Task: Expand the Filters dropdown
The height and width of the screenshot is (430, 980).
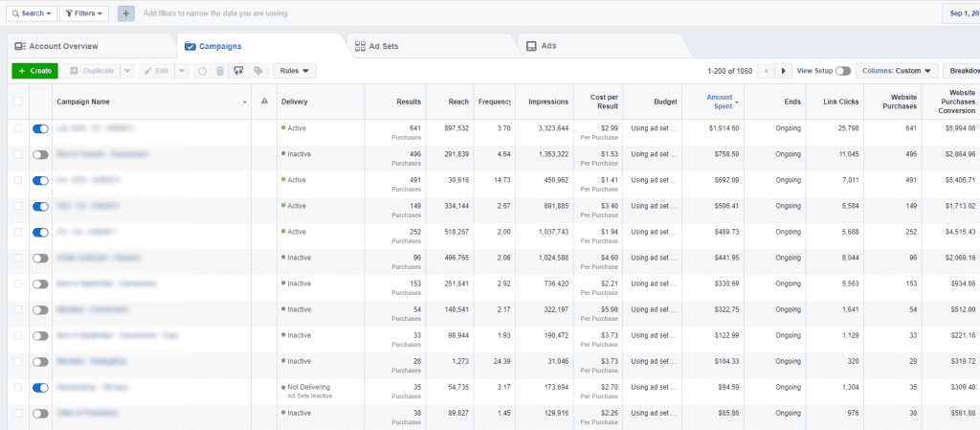Action: (84, 13)
